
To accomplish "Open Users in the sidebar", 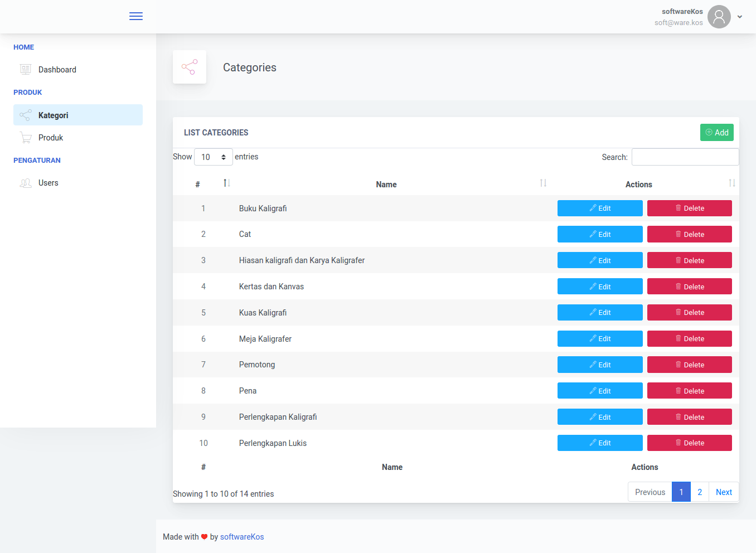I will coord(78,183).
